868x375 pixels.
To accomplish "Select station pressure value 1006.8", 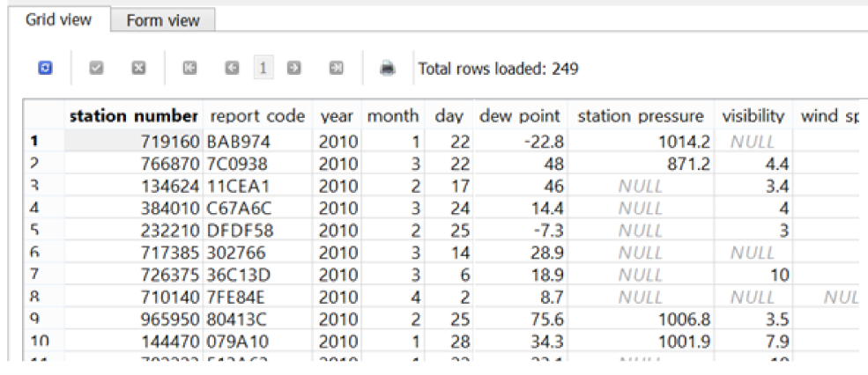I will tap(641, 320).
